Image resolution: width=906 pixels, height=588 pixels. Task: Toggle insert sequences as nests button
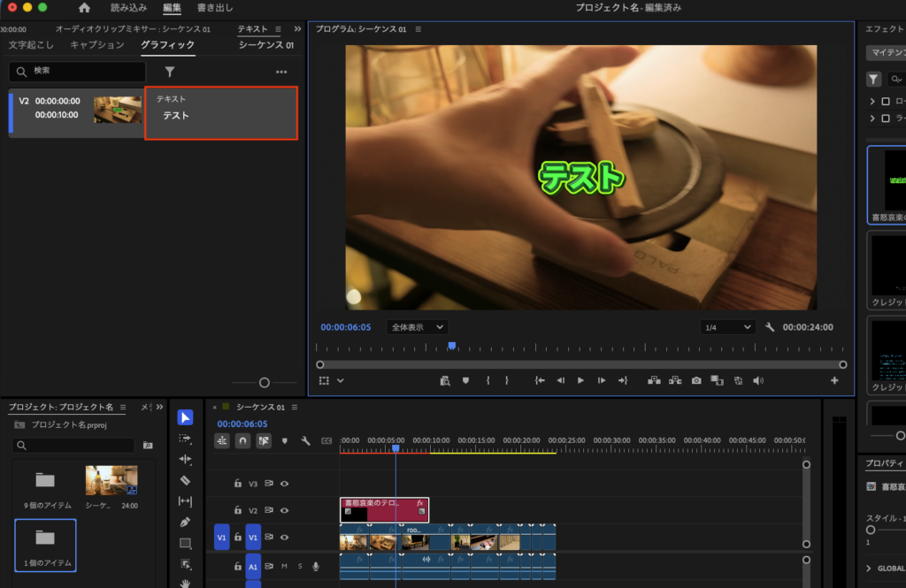pyautogui.click(x=222, y=440)
